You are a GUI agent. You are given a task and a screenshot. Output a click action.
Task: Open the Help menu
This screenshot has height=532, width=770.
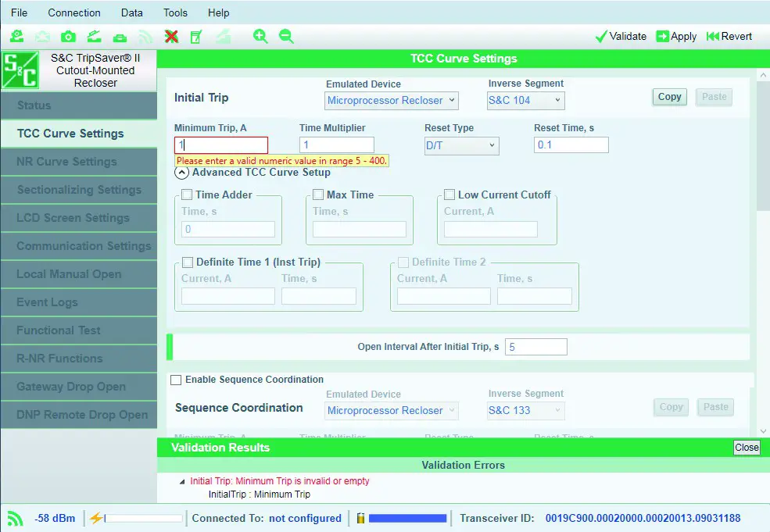[219, 12]
